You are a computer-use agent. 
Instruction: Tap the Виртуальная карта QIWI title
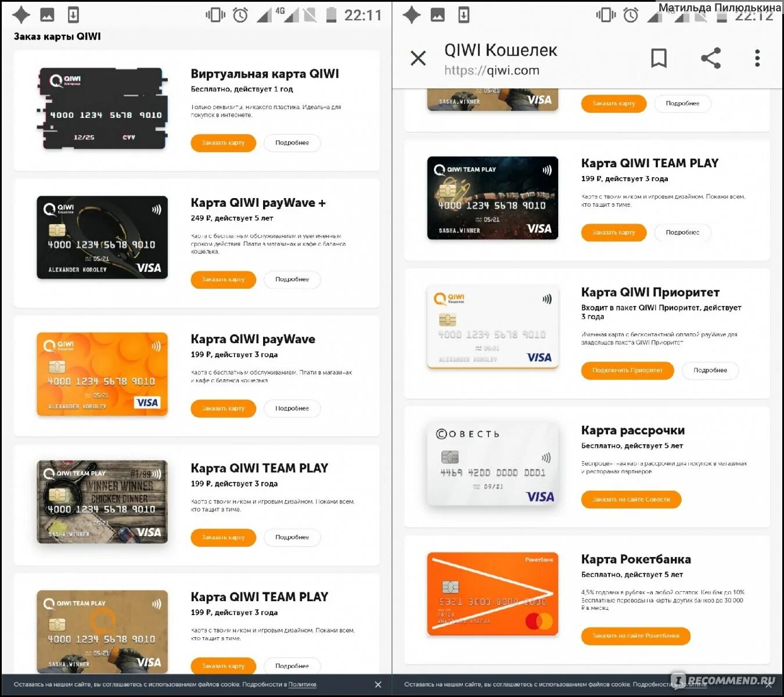265,74
